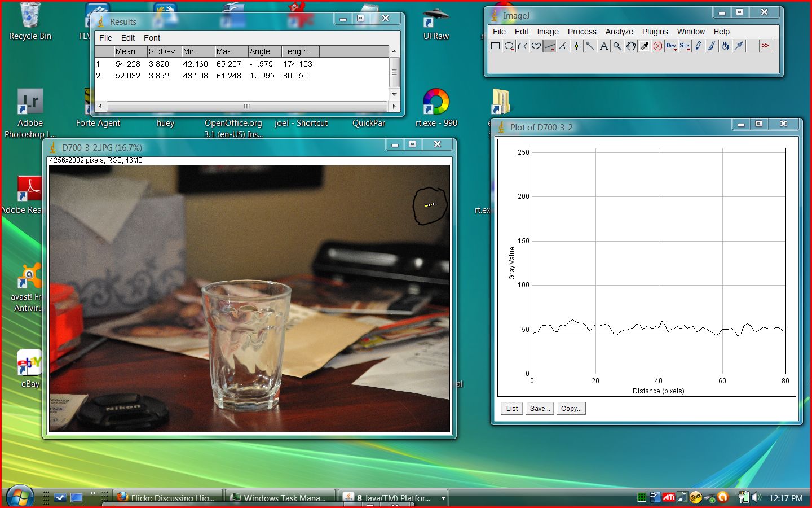The image size is (812, 508).
Task: Click the D700-3-2.JPG photo canvas
Action: point(250,299)
